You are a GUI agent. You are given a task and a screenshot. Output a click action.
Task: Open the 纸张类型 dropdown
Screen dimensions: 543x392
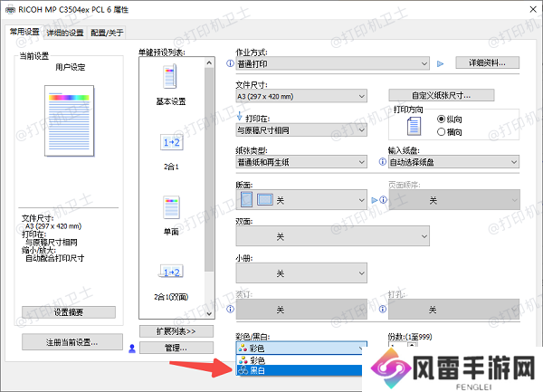pos(301,162)
